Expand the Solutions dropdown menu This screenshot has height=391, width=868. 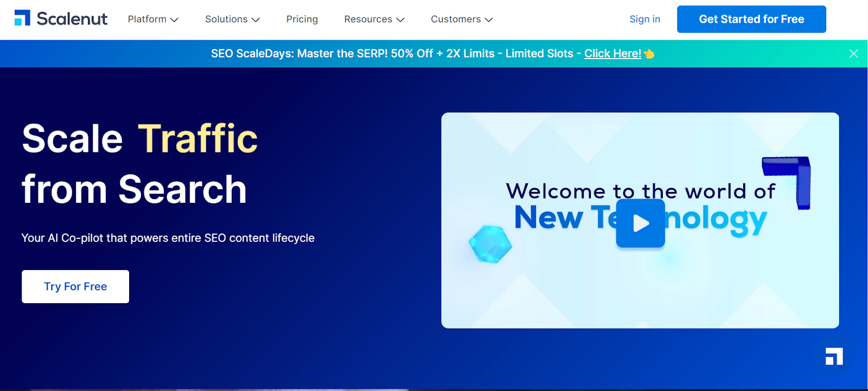pos(232,19)
